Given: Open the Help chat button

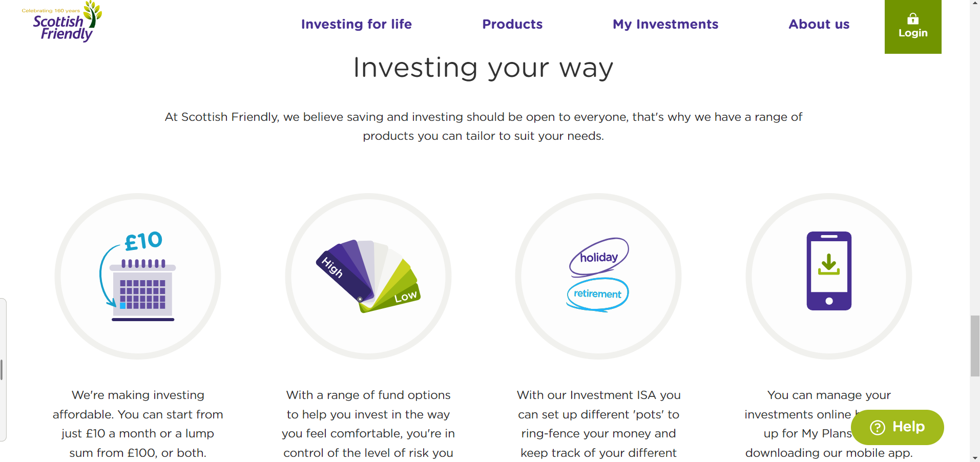Looking at the screenshot, I should (x=898, y=427).
